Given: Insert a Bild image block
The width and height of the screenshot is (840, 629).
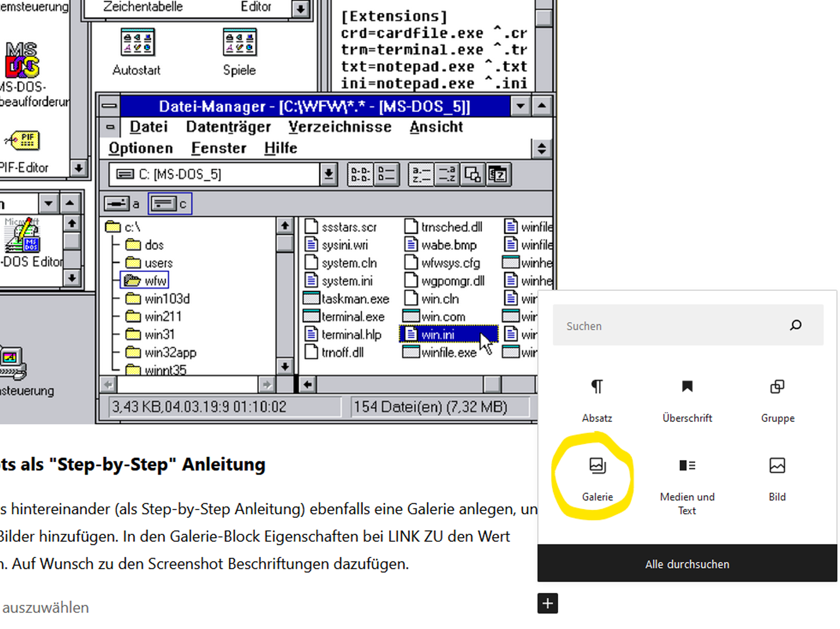Looking at the screenshot, I should pos(777,479).
